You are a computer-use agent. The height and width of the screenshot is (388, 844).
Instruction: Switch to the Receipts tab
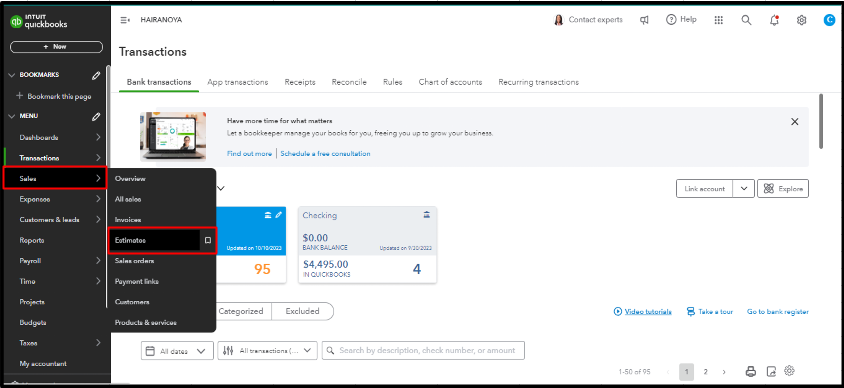(x=300, y=82)
